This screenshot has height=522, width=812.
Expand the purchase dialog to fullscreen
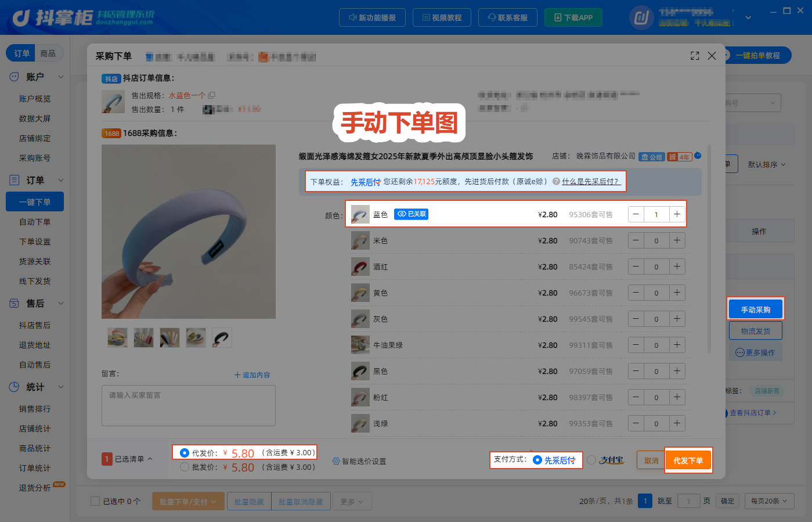click(x=695, y=56)
